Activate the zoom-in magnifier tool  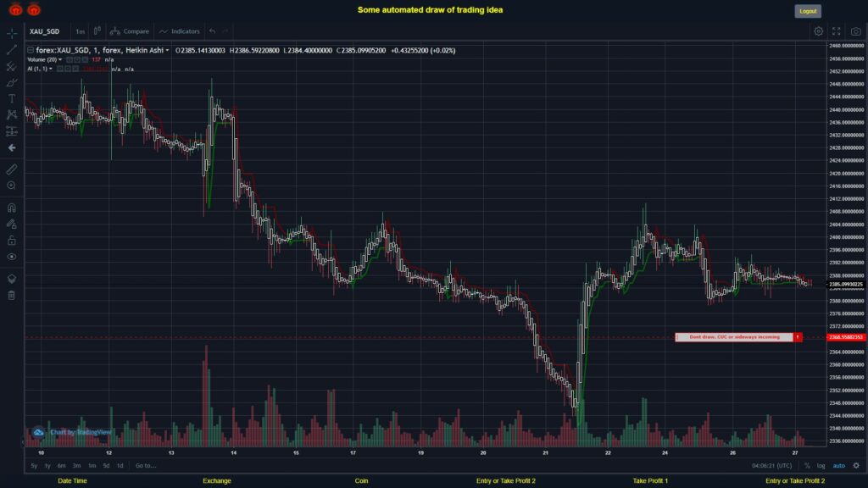12,186
